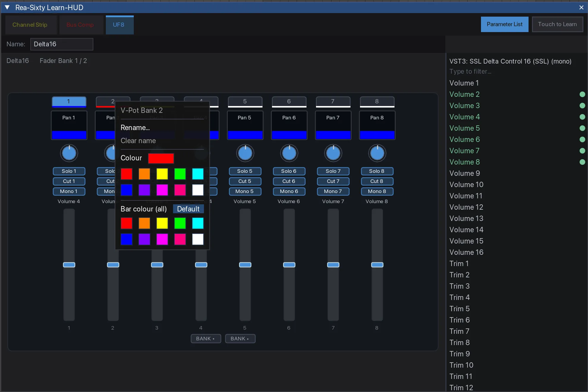Click the Name input field
Image resolution: width=588 pixels, height=392 pixels.
pos(62,44)
